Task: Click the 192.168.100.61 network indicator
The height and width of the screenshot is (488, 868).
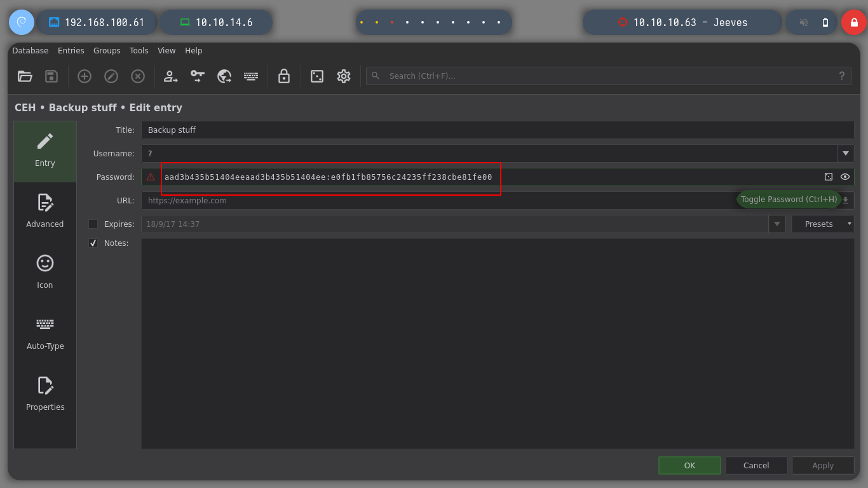Action: point(97,22)
